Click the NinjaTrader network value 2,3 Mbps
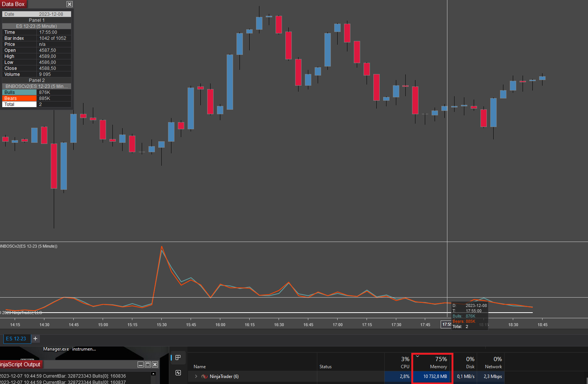This screenshot has width=588, height=384. 493,376
